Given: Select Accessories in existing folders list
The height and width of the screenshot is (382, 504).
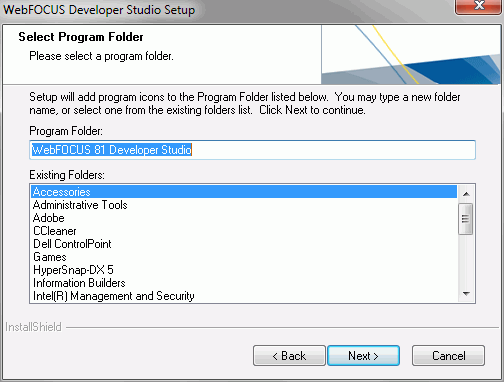Looking at the screenshot, I should coord(244,192).
